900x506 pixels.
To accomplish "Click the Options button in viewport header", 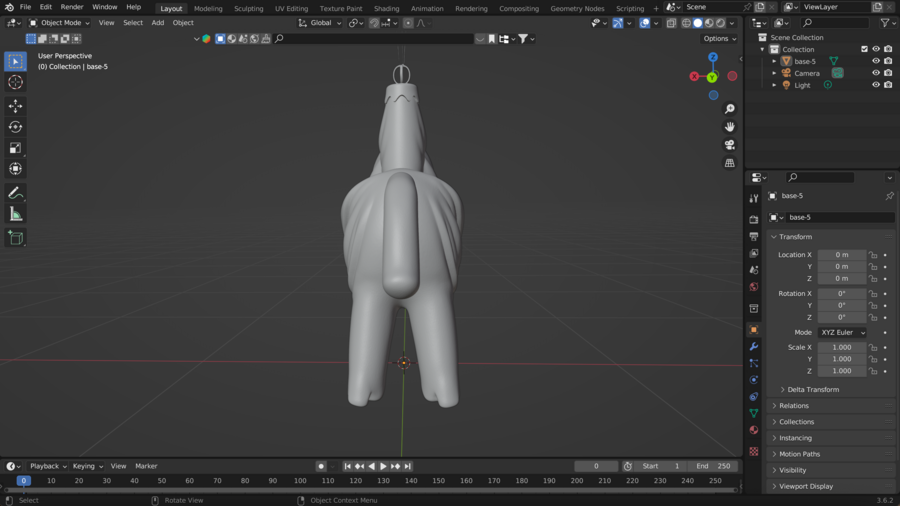I will pos(719,39).
